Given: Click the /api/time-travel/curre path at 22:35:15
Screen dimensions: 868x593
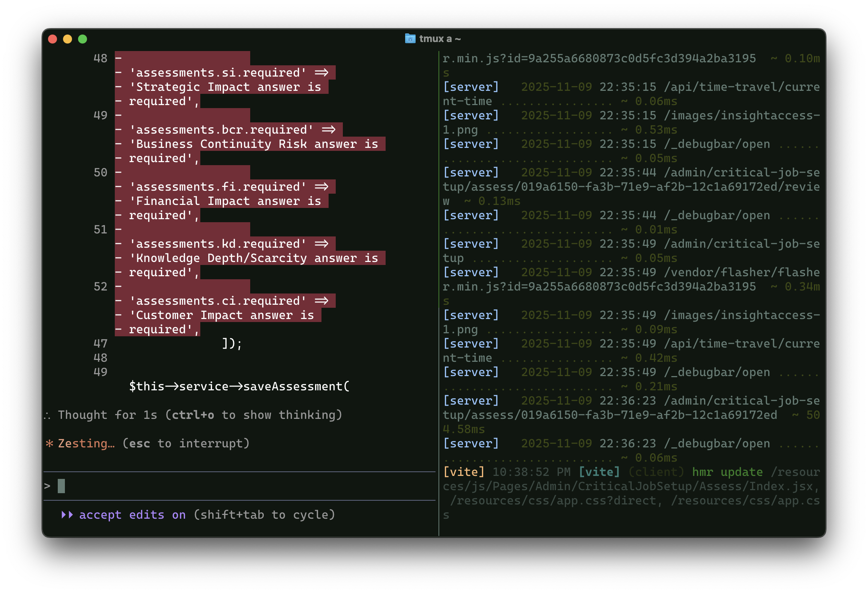Looking at the screenshot, I should coord(742,87).
